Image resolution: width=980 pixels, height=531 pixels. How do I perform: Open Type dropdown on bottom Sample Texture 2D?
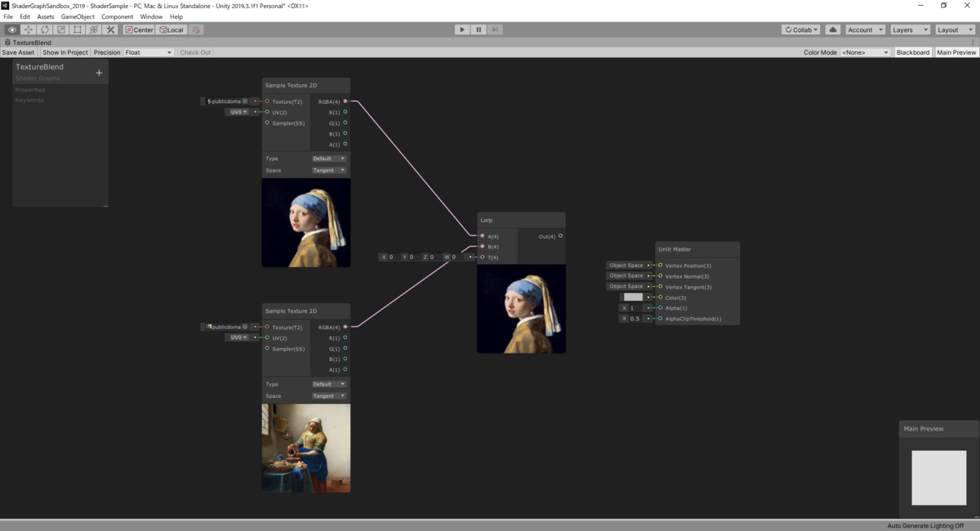pos(329,384)
